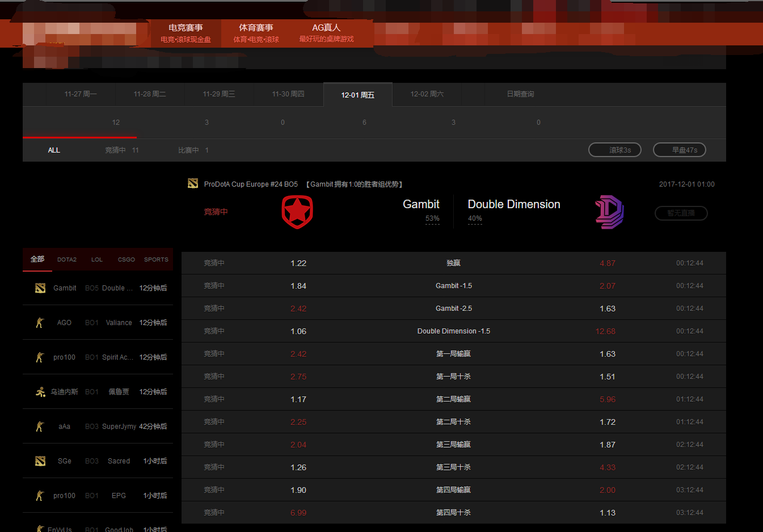Click the Double Dimension purple team logo
763x532 pixels.
[609, 212]
